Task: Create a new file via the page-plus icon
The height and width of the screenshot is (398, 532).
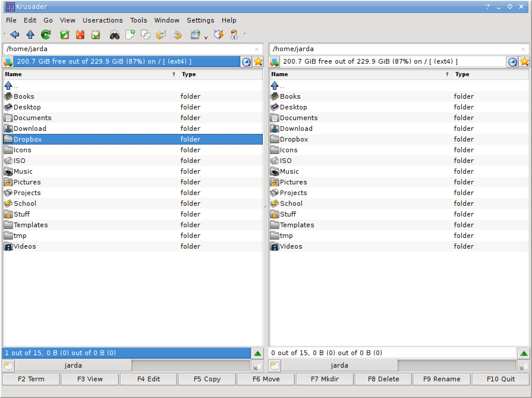Action: (x=130, y=35)
